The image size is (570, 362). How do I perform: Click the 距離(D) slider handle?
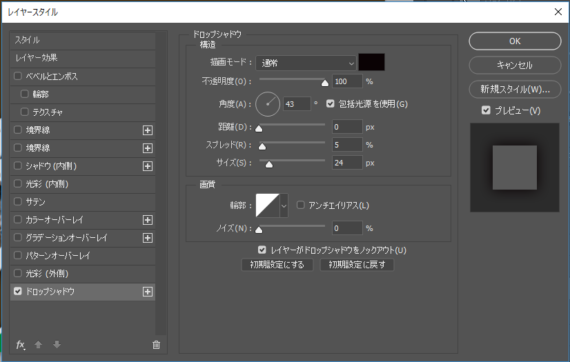pyautogui.click(x=259, y=129)
